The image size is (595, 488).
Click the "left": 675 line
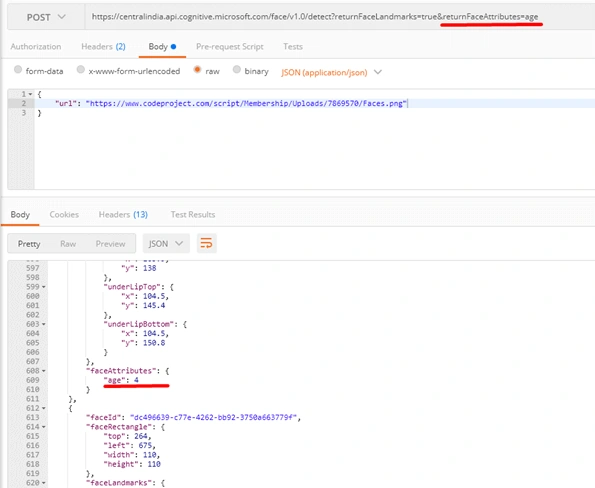pyautogui.click(x=129, y=445)
